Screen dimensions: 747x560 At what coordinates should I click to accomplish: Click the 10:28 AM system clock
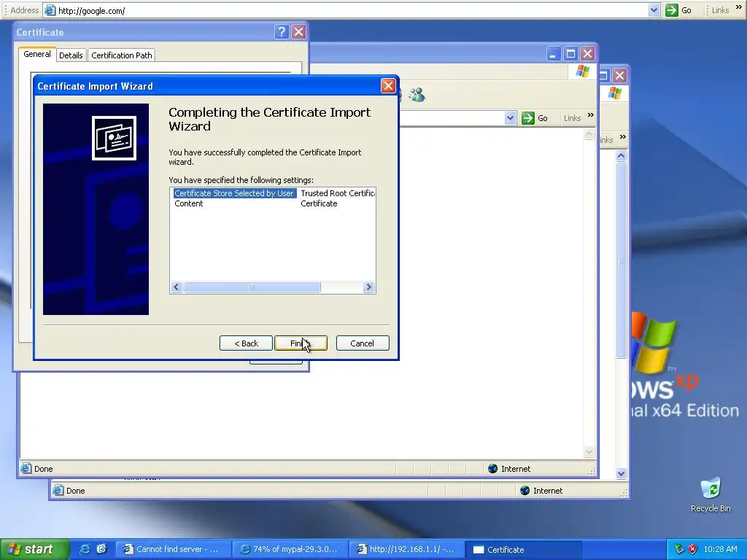[x=720, y=549]
